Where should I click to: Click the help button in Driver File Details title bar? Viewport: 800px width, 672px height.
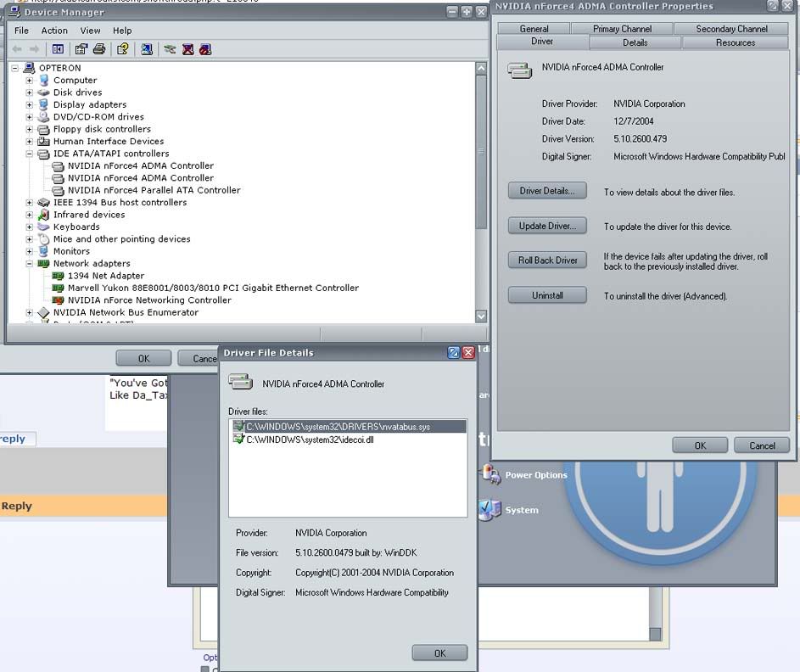click(454, 352)
